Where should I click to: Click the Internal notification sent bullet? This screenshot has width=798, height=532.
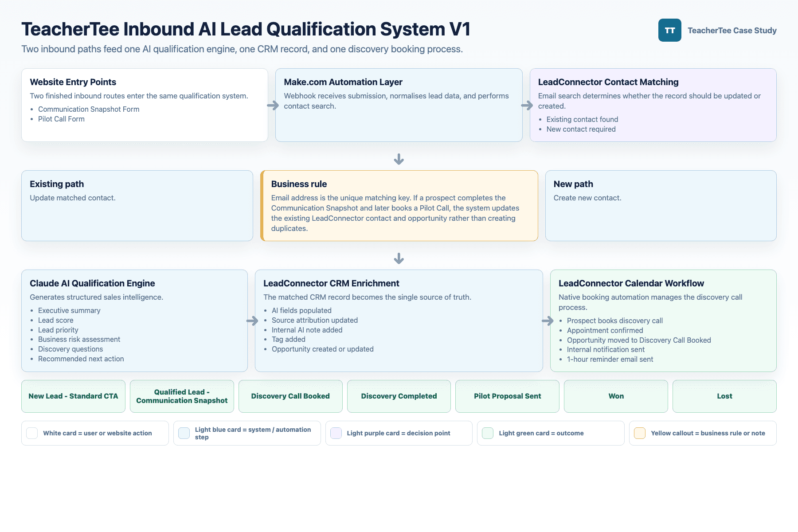[x=606, y=349]
